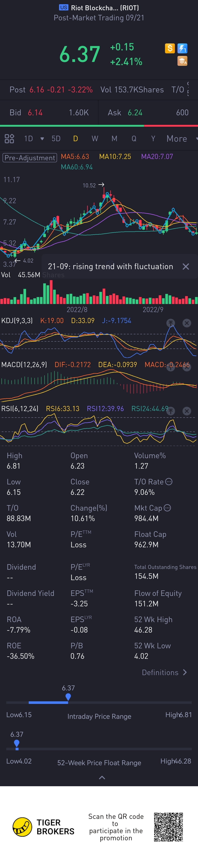The image size is (198, 868).
Task: Tap the MA60:6.94 label
Action: [x=77, y=167]
